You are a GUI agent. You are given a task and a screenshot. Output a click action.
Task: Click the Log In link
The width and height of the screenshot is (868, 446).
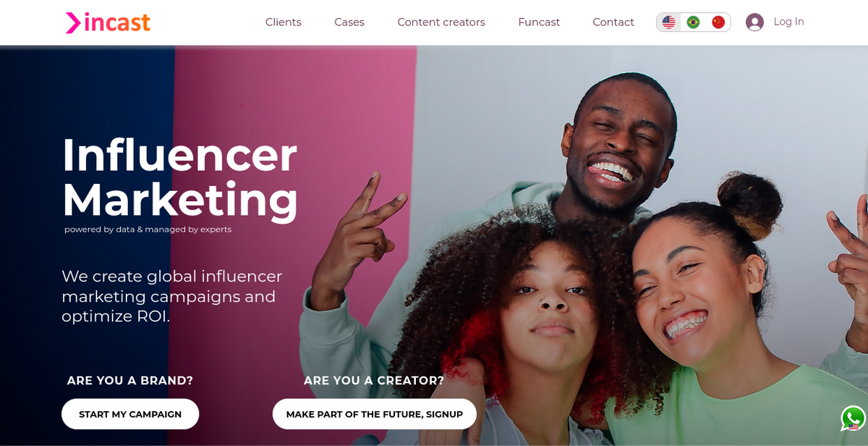coord(788,22)
